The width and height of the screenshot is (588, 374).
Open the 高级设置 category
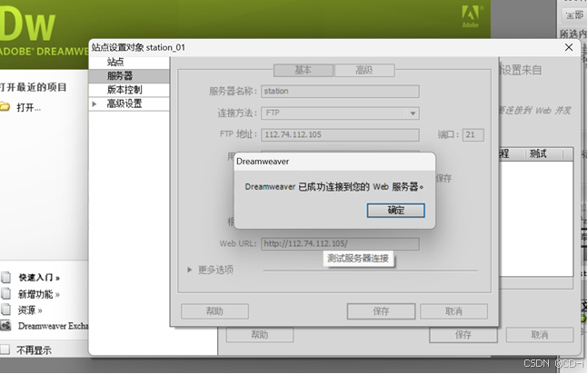pyautogui.click(x=125, y=103)
